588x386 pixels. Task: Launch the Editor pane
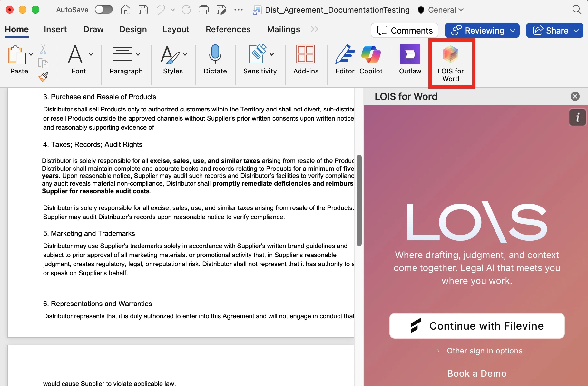tap(345, 59)
